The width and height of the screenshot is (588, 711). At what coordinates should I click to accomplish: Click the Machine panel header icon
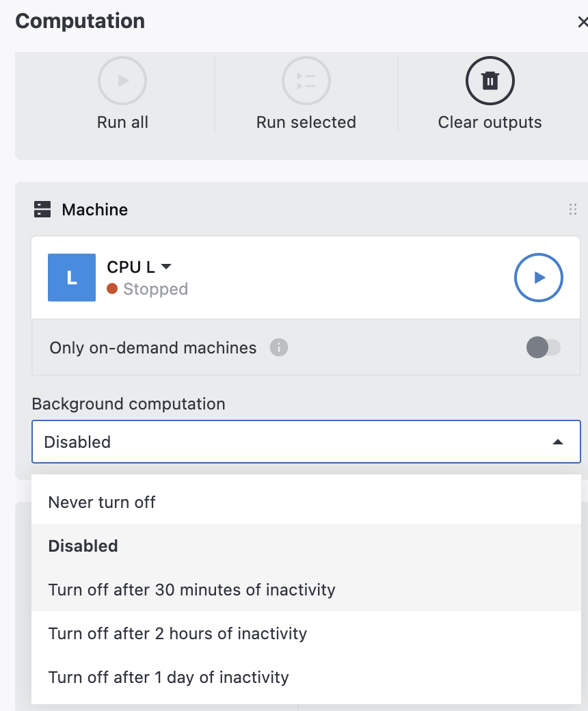click(x=42, y=209)
